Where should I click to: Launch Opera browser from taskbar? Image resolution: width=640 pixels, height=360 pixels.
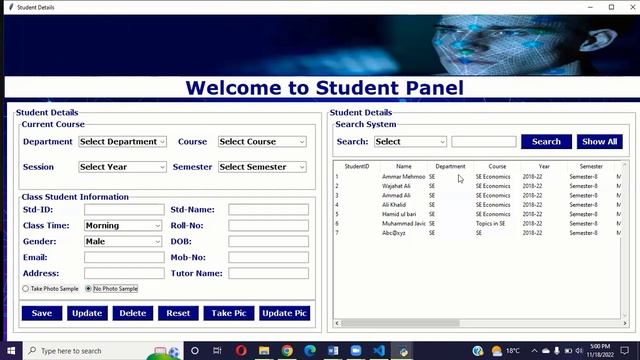[x=241, y=351]
